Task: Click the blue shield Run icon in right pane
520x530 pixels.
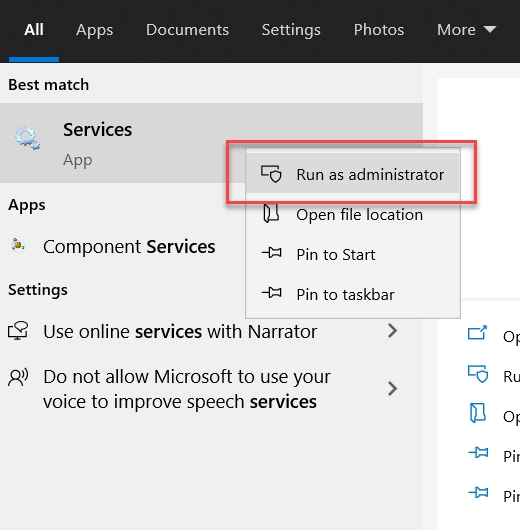Action: click(478, 374)
